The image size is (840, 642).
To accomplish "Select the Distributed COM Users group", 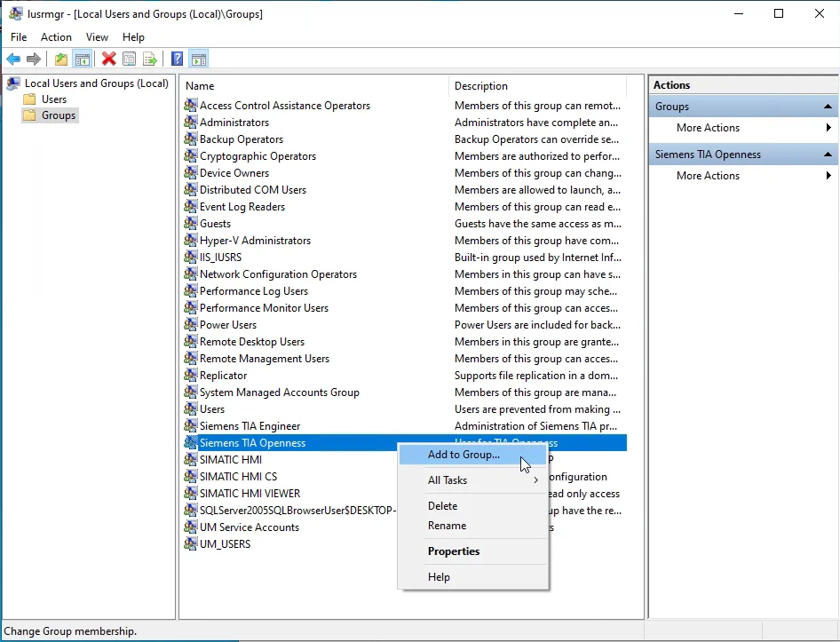I will (253, 190).
